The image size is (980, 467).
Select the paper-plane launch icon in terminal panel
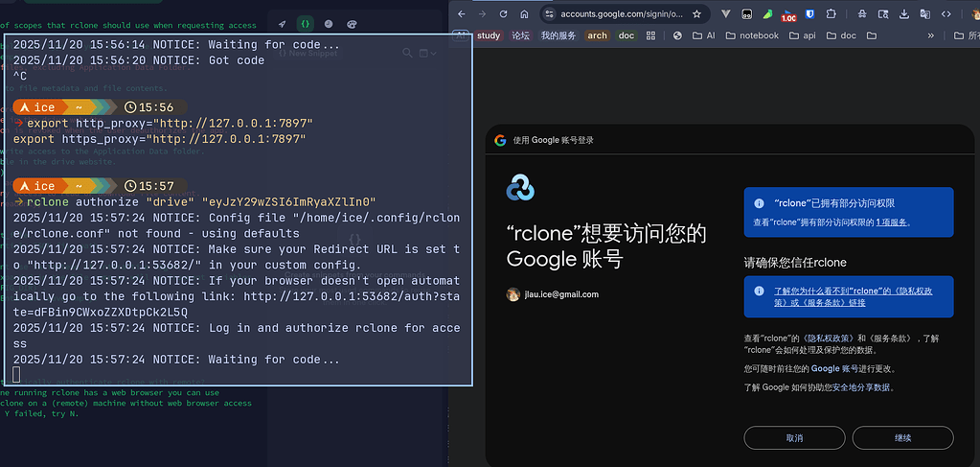click(x=282, y=24)
